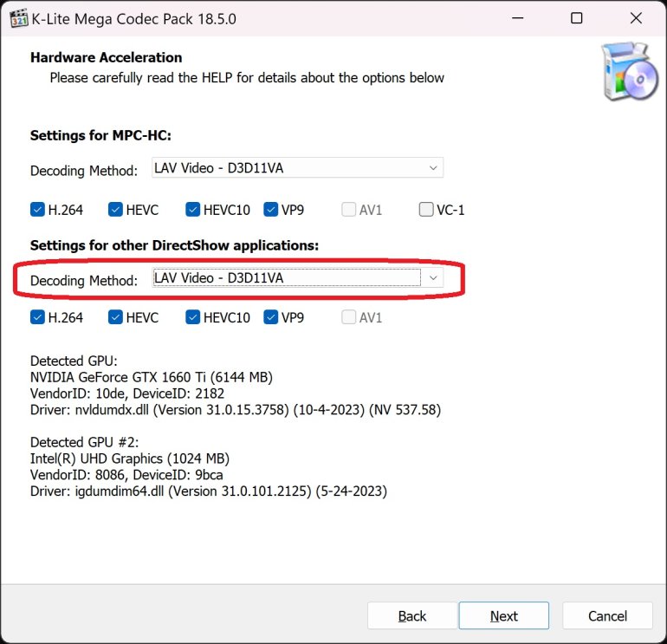Enable the VC-1 checkbox
The image size is (667, 644).
pyautogui.click(x=425, y=209)
